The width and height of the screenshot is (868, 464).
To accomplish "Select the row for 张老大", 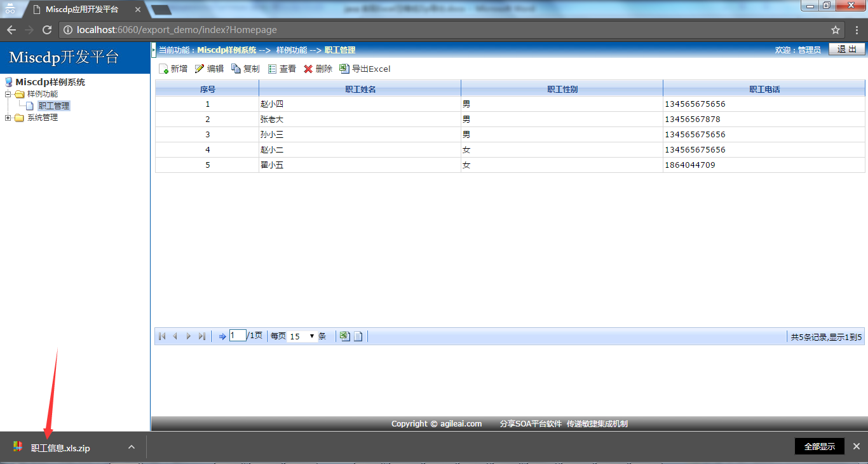I will [x=510, y=119].
